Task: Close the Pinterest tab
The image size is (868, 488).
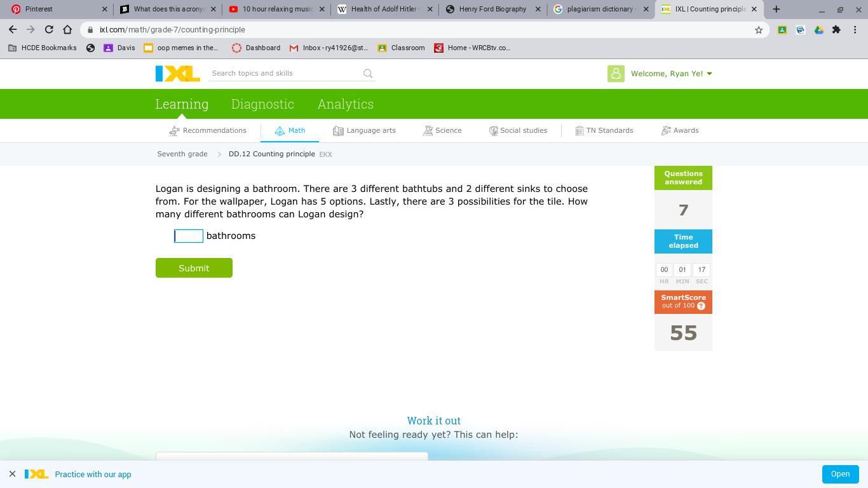Action: (105, 10)
